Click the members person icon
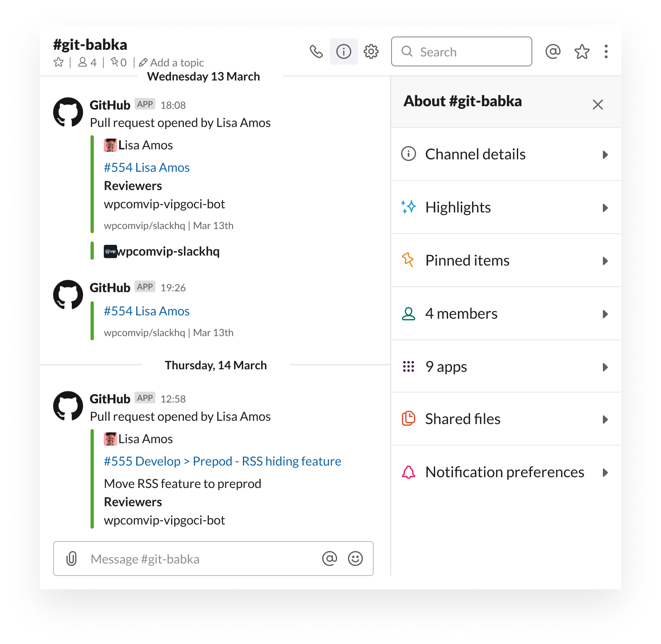The width and height of the screenshot is (661, 644). click(409, 314)
